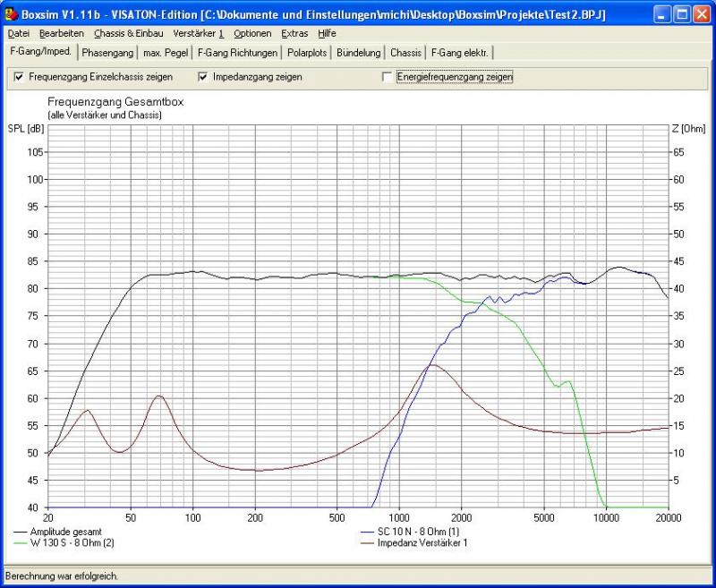
Task: Uncheck Impedanzgang zeigen checkbox
Action: click(x=203, y=77)
